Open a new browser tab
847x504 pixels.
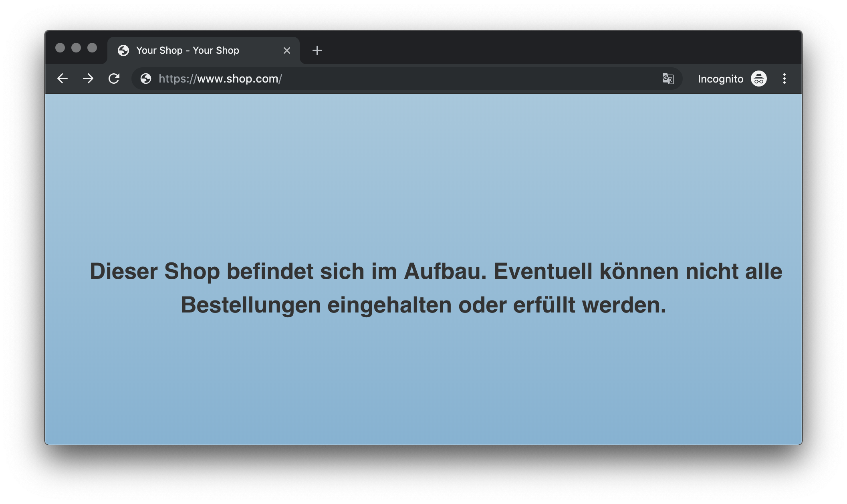[317, 50]
